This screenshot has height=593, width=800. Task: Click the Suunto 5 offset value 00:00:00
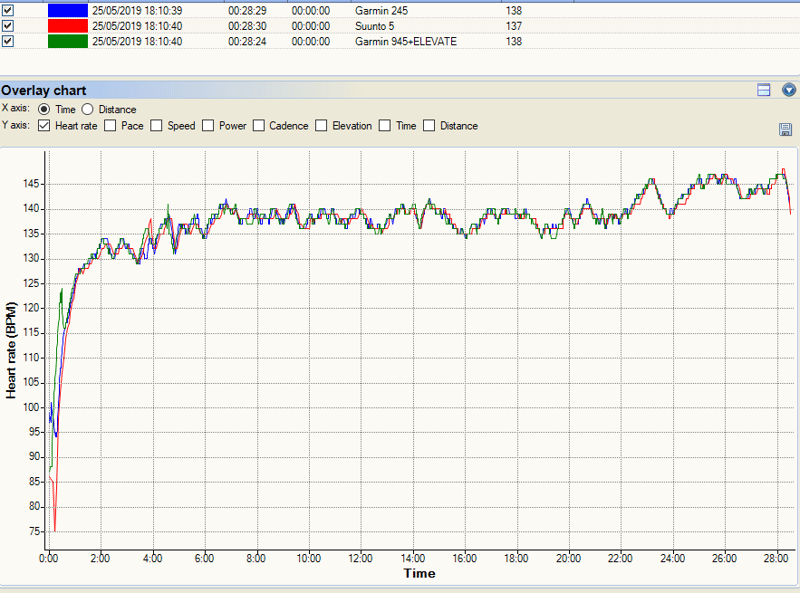(x=311, y=26)
